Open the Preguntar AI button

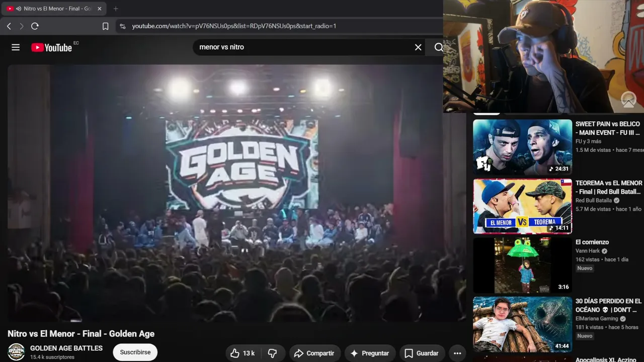pos(370,353)
